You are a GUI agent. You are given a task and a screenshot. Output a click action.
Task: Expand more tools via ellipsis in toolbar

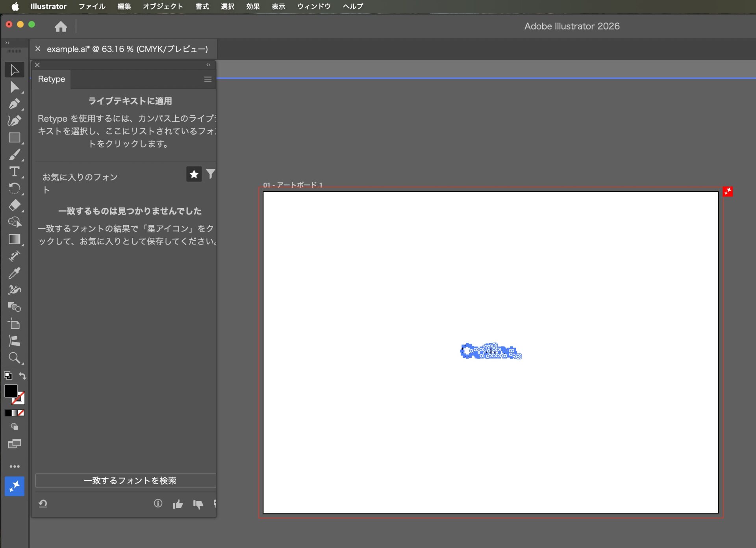pyautogui.click(x=15, y=467)
